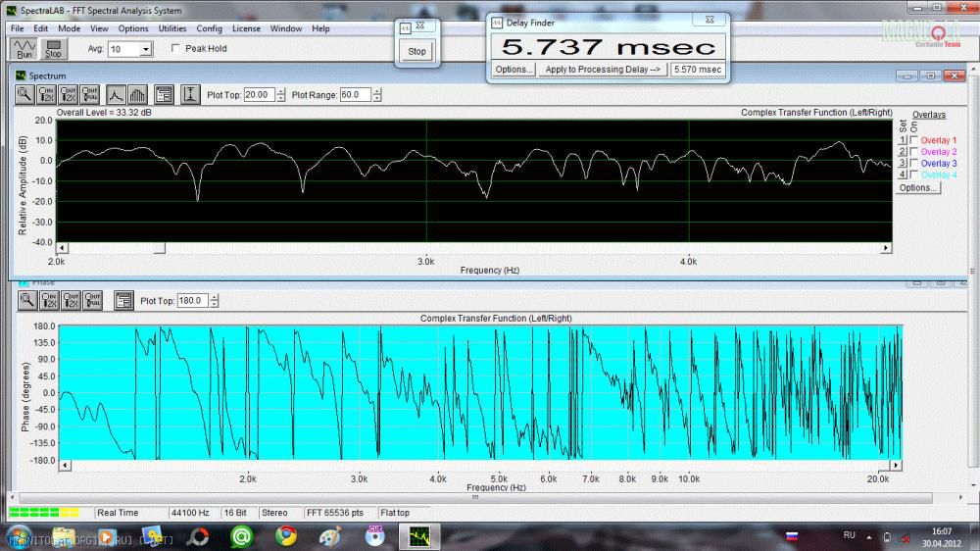Viewport: 980px width, 551px height.
Task: Increase Spectrum Plot Top spinner
Action: [280, 91]
